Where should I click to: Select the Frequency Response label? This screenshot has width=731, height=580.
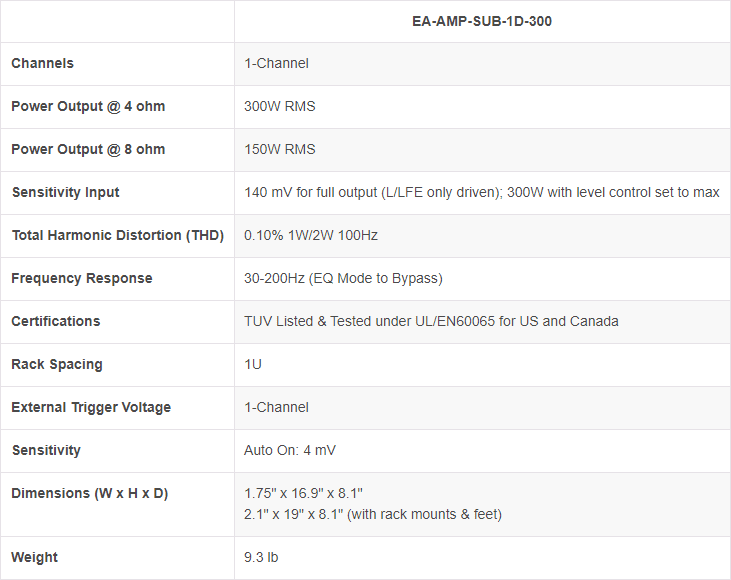[82, 279]
